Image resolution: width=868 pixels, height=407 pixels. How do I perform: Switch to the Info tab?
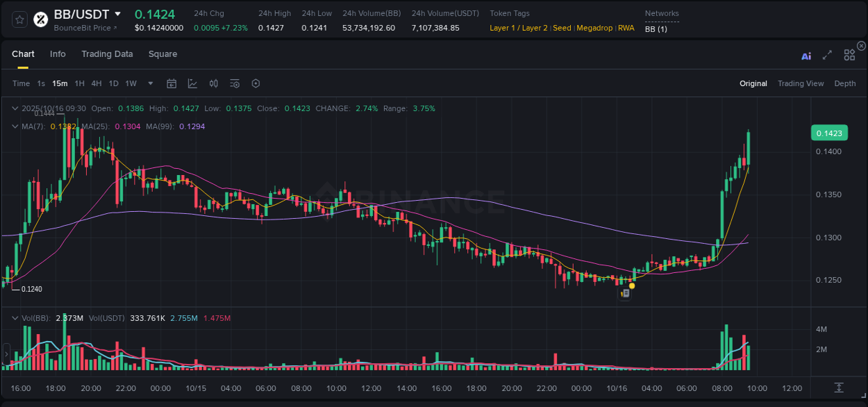click(58, 53)
